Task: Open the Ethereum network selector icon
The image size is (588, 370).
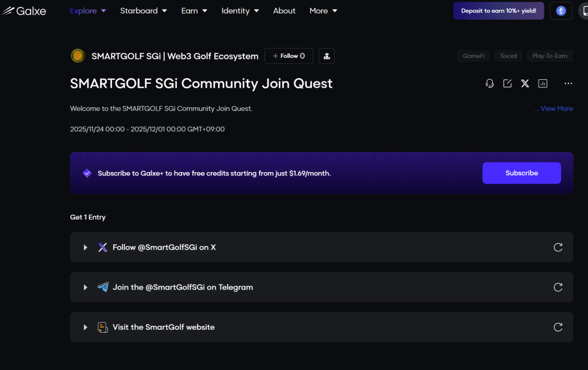Action: click(561, 11)
